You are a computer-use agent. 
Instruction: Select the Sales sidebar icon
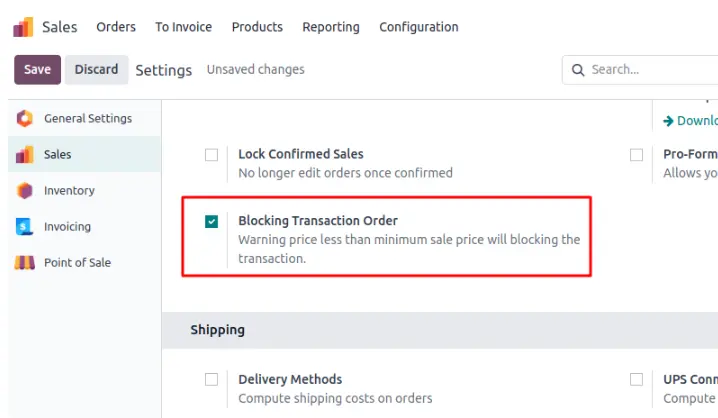(x=25, y=155)
